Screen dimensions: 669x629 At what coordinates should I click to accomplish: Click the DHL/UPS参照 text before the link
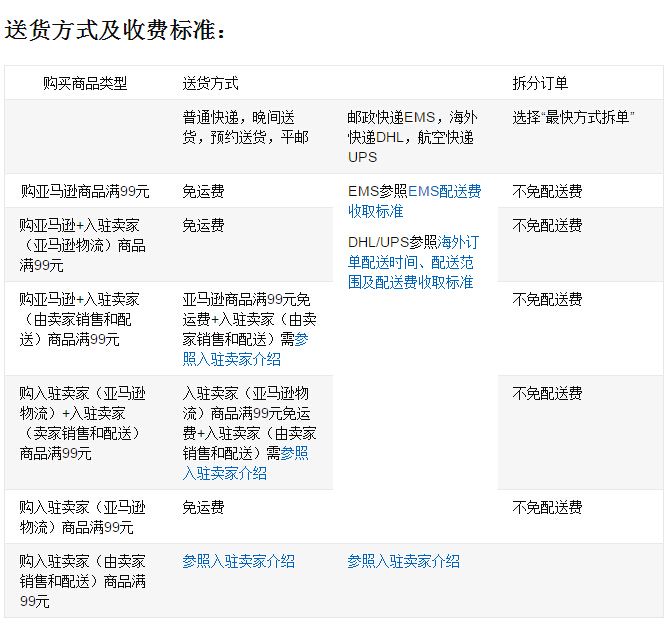[392, 242]
